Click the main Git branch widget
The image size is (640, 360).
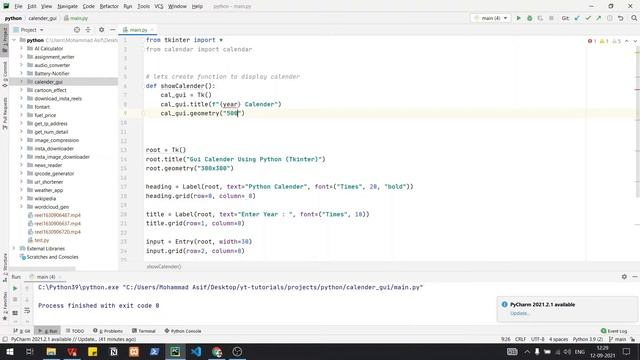617,339
